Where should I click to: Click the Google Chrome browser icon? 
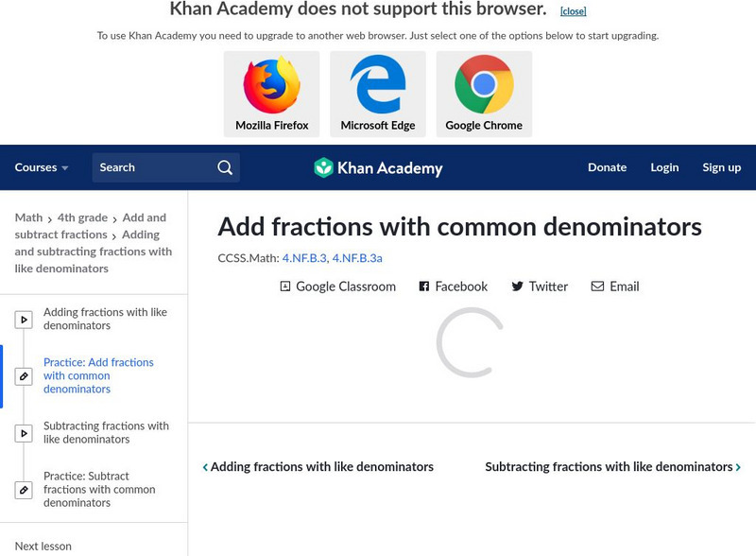pos(484,85)
